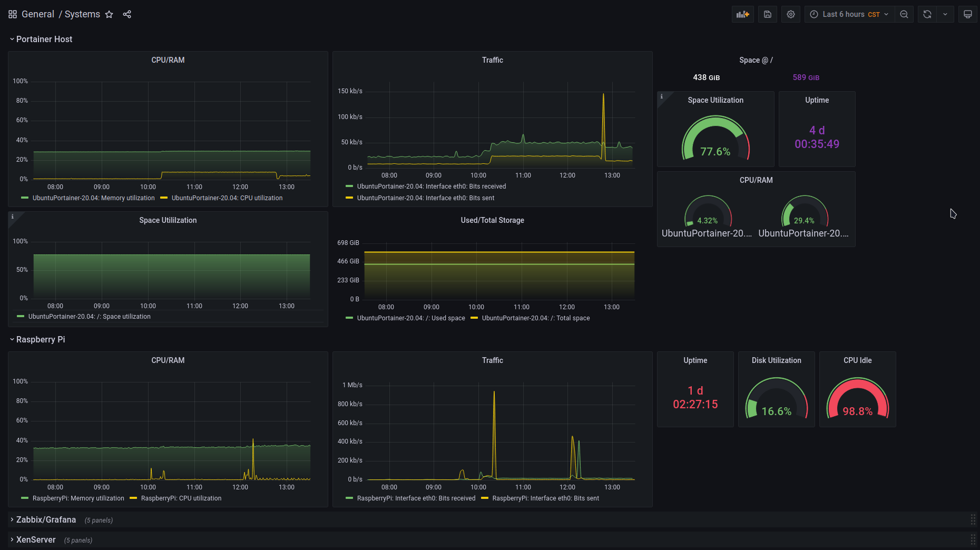Image resolution: width=980 pixels, height=550 pixels.
Task: Open the refresh interval dropdown arrow
Action: tap(945, 14)
